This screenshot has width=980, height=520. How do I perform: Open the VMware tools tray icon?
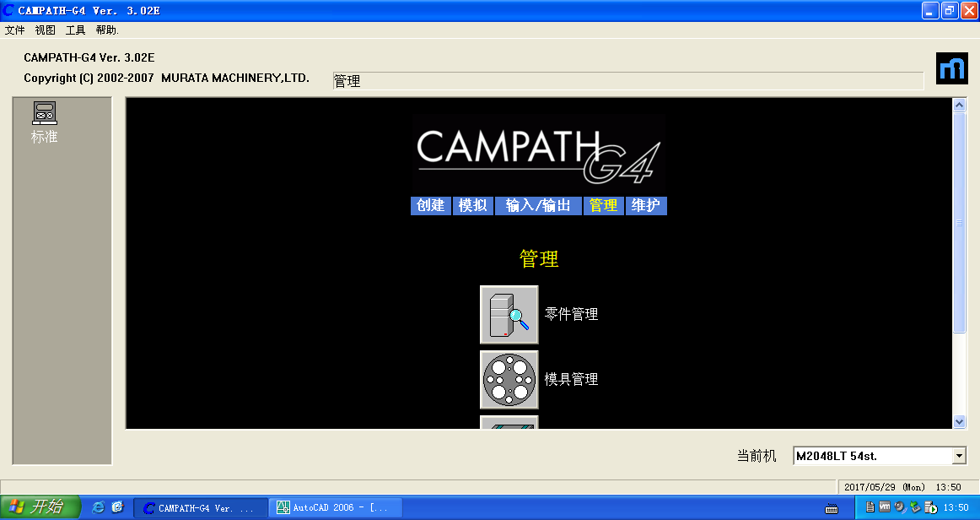coord(885,506)
